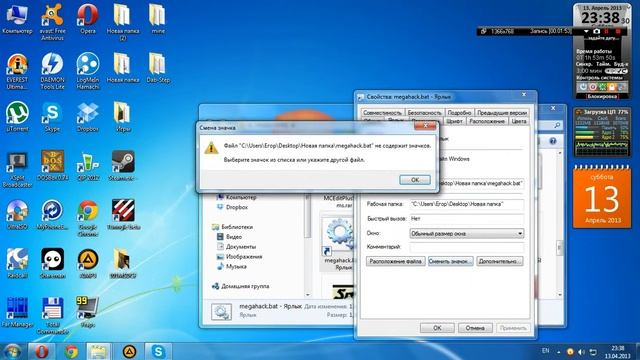This screenshot has height=360, width=640.
Task: Click the Дополнительно button
Action: click(500, 261)
